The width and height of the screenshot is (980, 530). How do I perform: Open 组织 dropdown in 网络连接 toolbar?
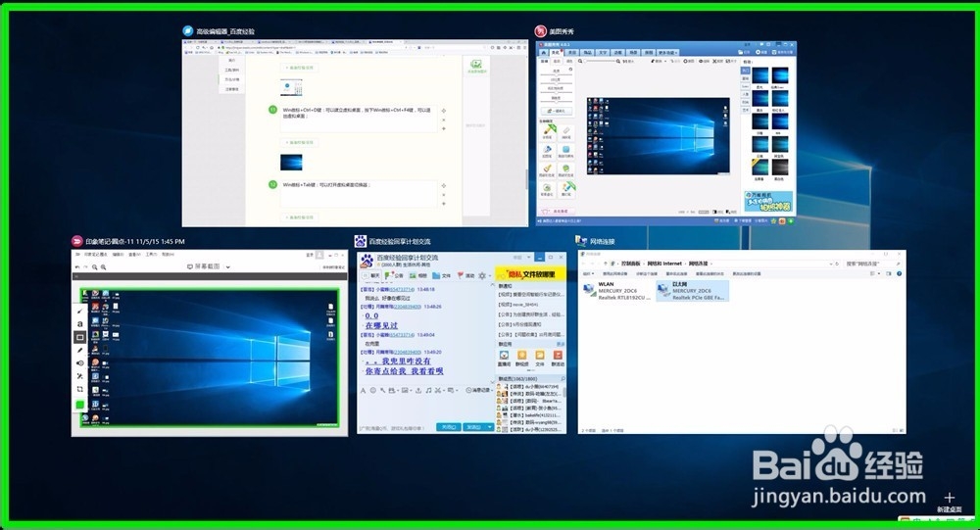point(588,273)
